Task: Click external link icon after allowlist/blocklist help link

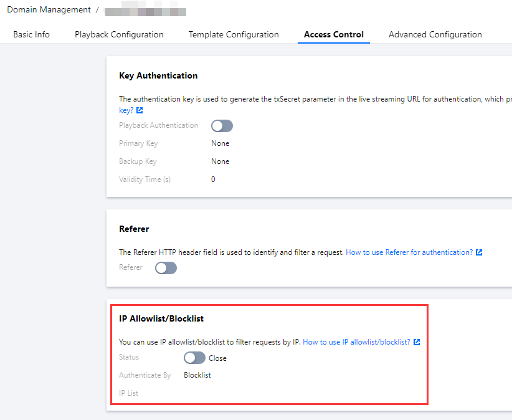Action: pos(417,342)
